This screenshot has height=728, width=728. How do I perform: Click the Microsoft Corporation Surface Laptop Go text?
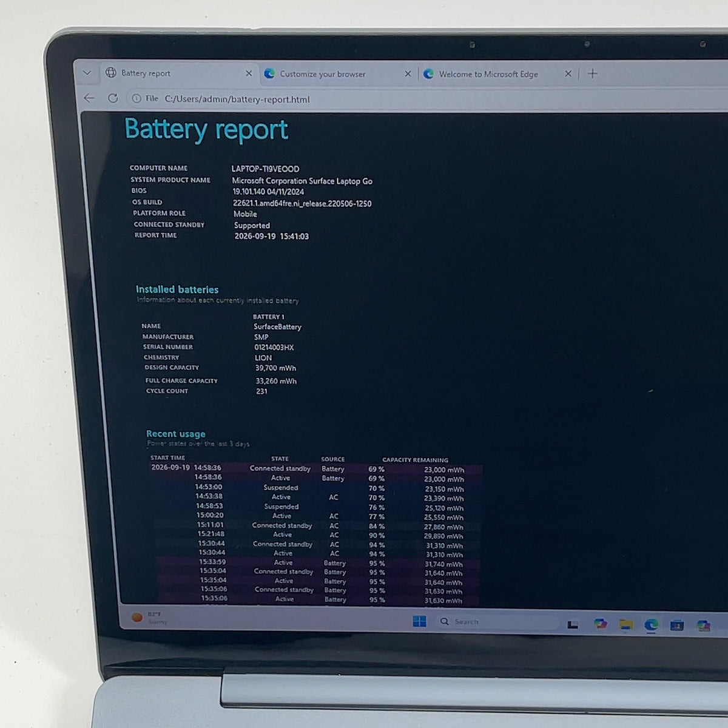302,181
